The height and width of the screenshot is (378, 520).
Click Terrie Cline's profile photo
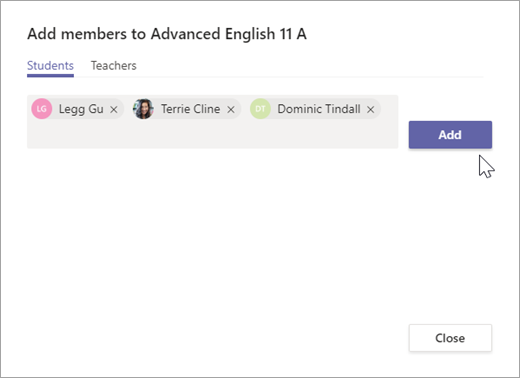click(x=143, y=109)
